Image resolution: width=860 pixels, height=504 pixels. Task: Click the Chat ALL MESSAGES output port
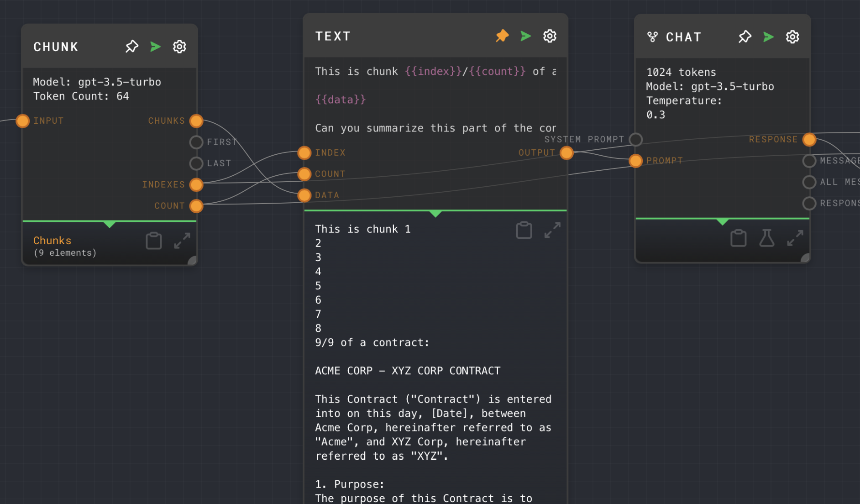[x=809, y=182]
